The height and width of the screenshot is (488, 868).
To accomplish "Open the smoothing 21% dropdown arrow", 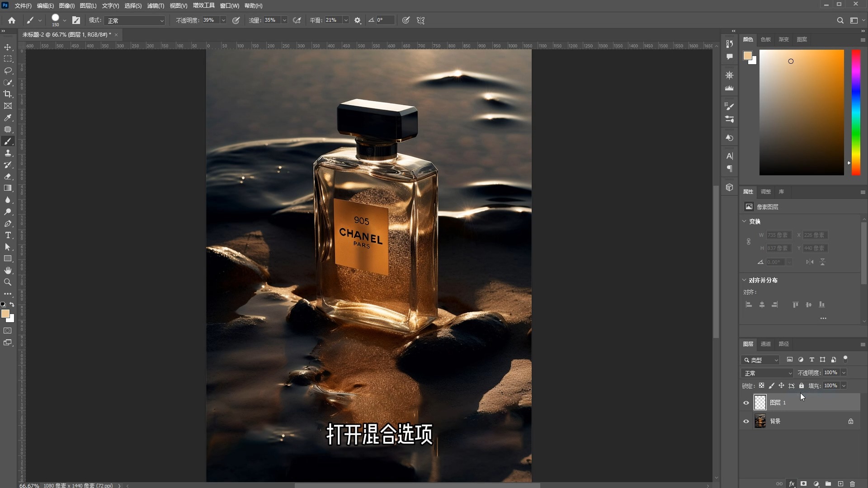I will [x=346, y=20].
